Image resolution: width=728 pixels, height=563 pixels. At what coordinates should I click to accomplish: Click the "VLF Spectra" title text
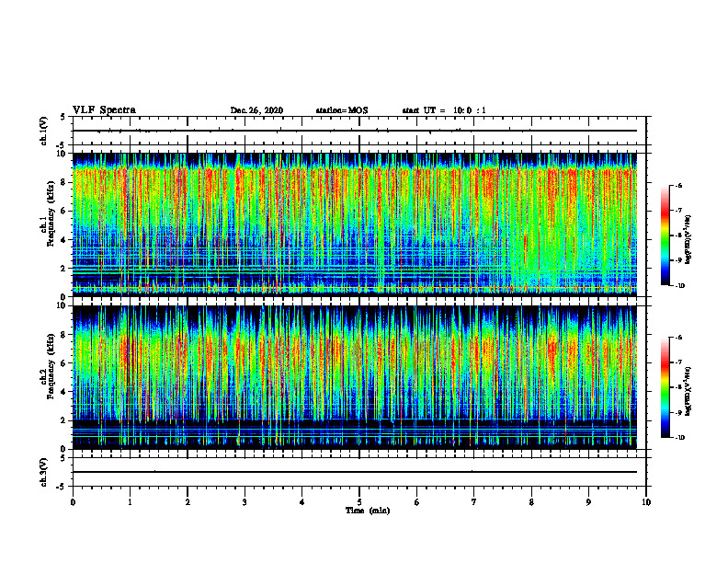[x=104, y=110]
